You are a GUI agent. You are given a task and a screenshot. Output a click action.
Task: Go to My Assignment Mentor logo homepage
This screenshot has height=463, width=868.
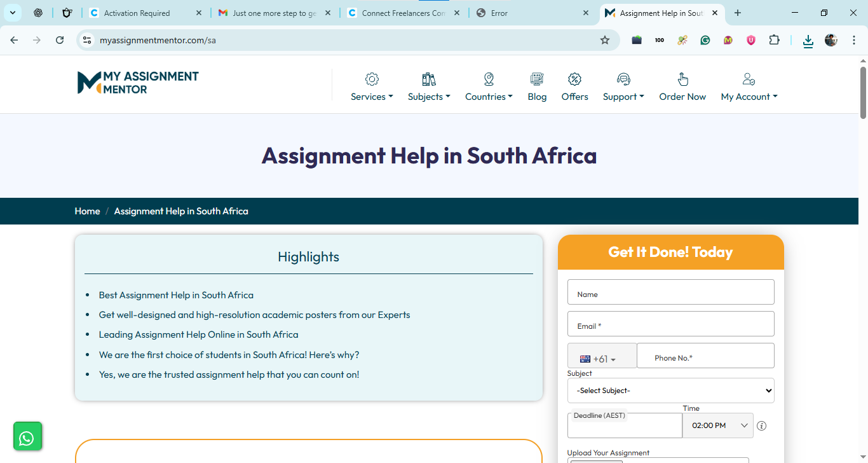point(138,82)
